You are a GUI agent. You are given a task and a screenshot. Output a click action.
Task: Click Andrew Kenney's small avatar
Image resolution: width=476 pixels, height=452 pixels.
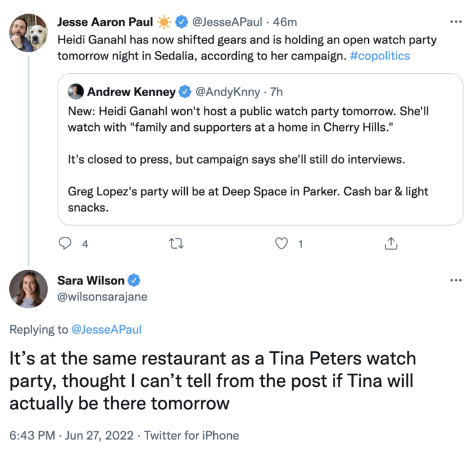pos(76,92)
